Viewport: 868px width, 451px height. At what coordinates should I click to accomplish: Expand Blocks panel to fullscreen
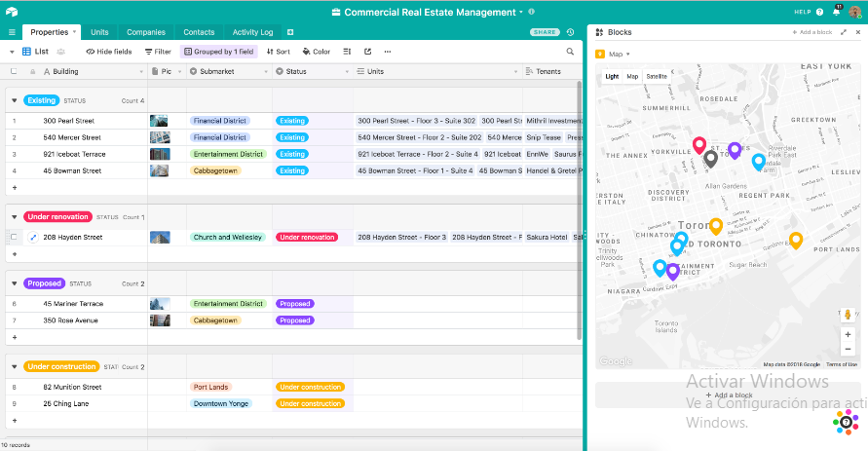tap(844, 32)
